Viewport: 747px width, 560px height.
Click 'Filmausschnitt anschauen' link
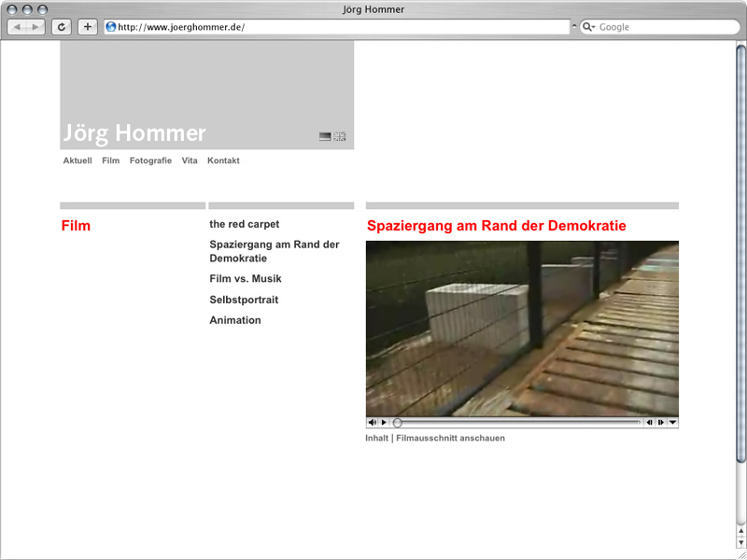451,438
